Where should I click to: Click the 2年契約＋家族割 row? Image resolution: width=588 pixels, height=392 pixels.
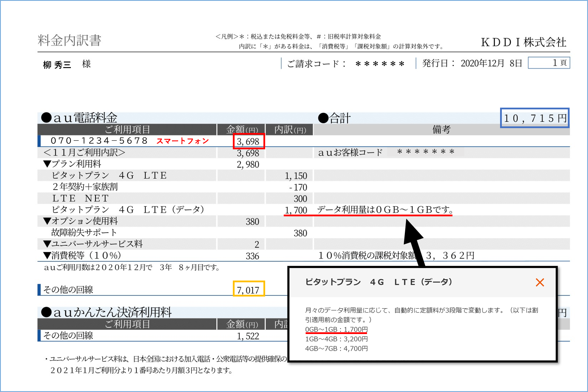85,187
